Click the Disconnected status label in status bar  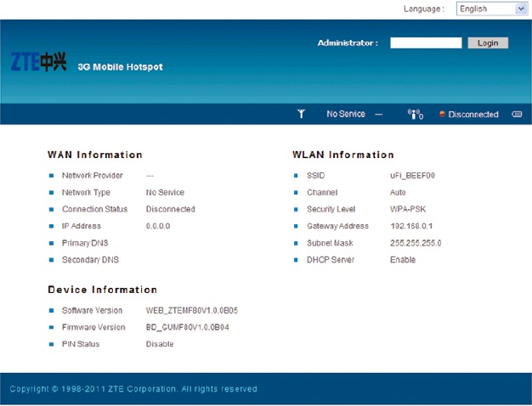click(x=473, y=115)
